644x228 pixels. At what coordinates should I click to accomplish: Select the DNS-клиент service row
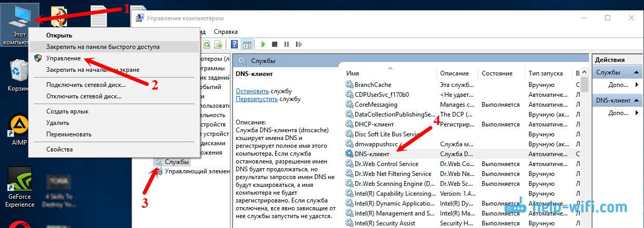[373, 154]
